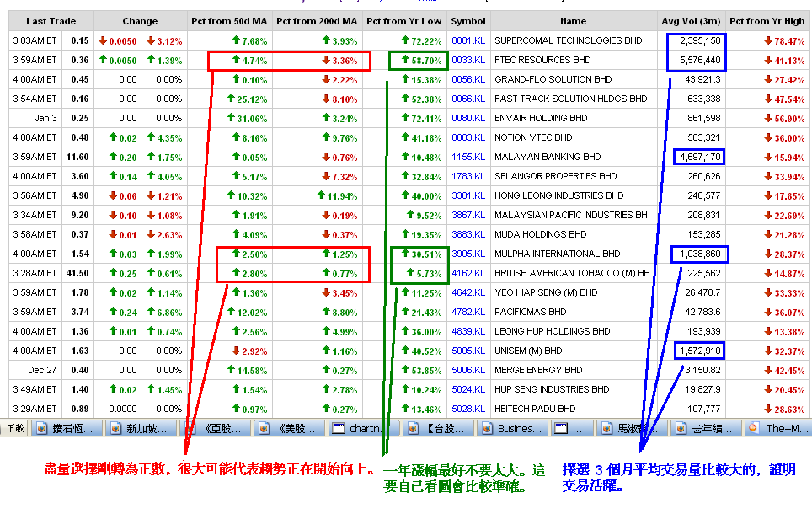The image size is (812, 530).
Task: Open the 1155.KL Malayan Banking symbol link
Action: 468,157
